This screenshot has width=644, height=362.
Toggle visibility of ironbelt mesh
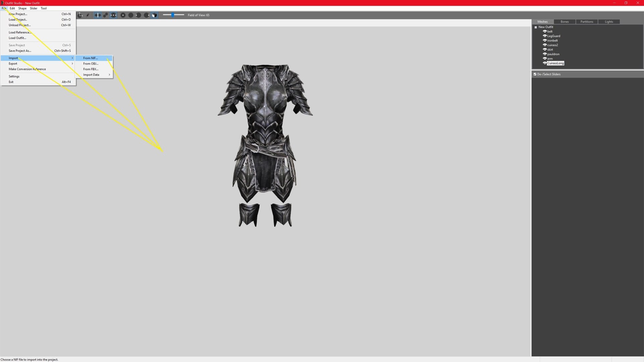pyautogui.click(x=545, y=41)
